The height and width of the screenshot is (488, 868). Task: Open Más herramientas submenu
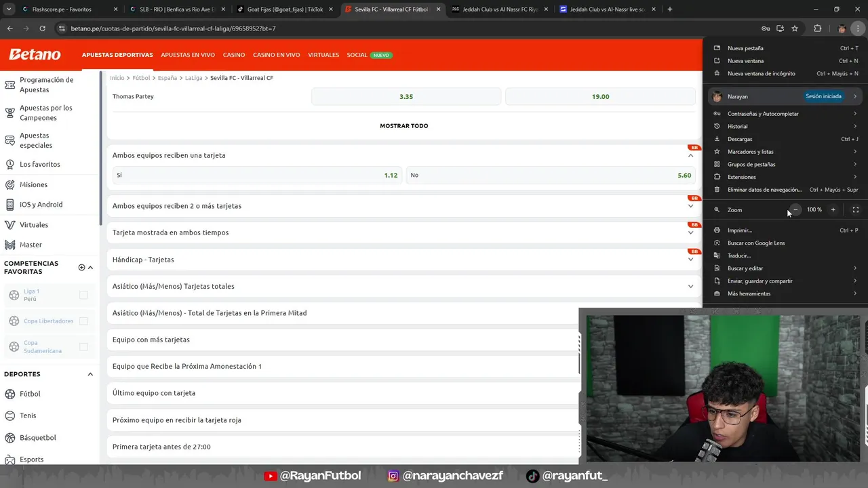[x=785, y=293]
